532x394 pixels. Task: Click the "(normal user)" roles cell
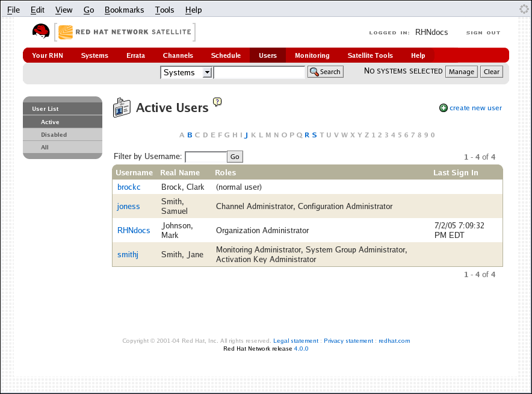click(238, 187)
